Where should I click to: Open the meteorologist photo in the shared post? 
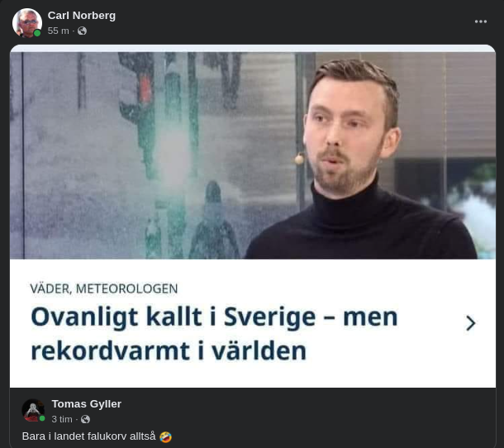point(253,155)
